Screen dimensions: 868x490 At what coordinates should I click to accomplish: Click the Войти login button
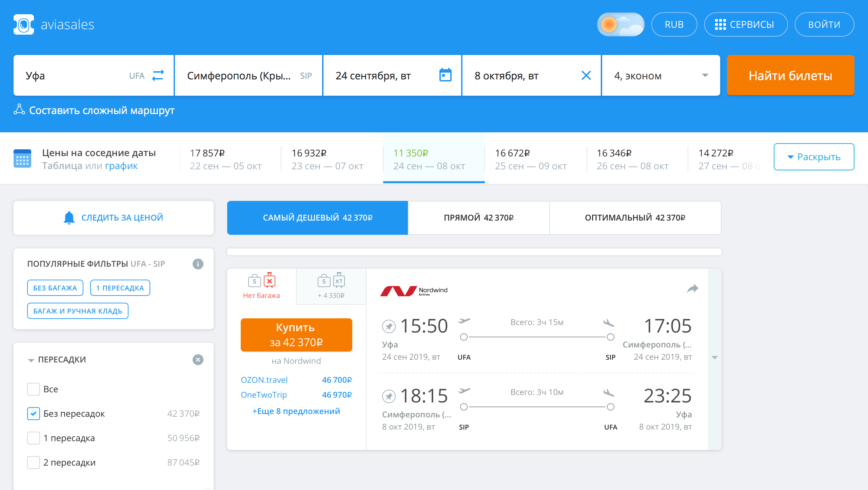pos(824,24)
